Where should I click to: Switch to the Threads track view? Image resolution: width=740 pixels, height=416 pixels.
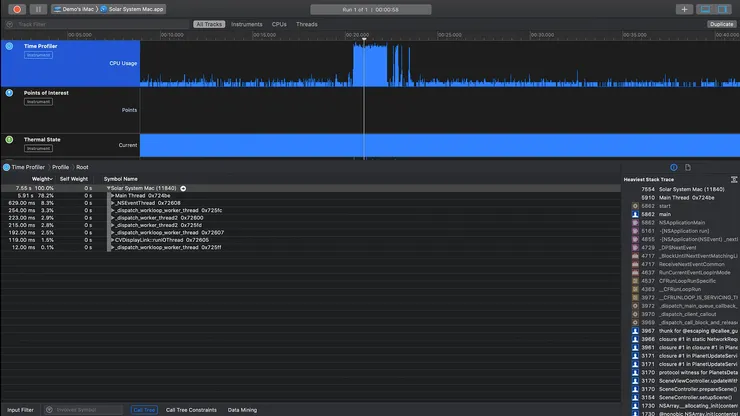(307, 23)
